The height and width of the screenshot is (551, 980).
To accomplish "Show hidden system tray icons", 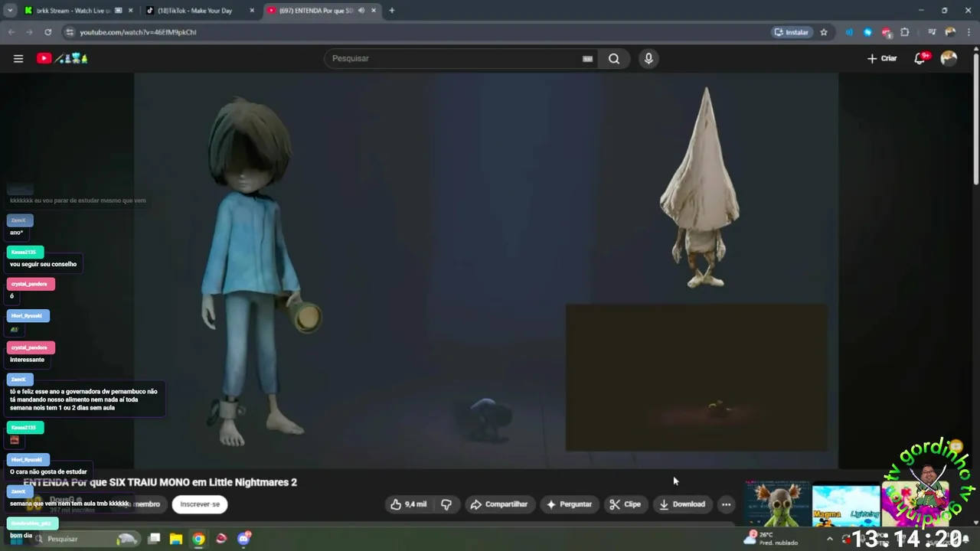I will pos(829,539).
